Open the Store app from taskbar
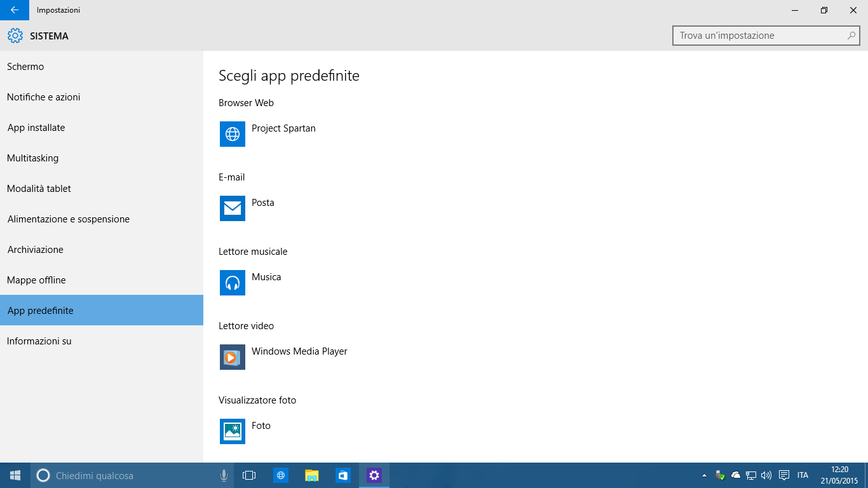Image resolution: width=868 pixels, height=488 pixels. point(343,475)
